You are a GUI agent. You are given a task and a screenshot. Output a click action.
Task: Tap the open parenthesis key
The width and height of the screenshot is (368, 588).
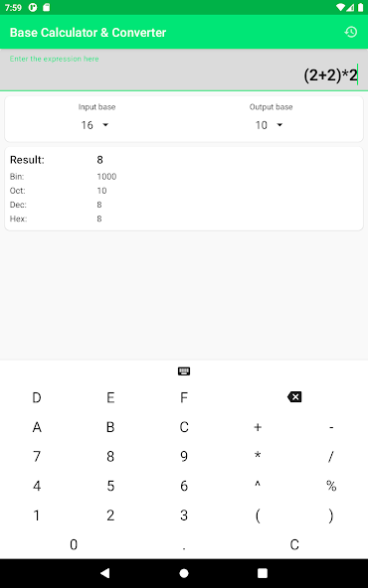coord(258,514)
